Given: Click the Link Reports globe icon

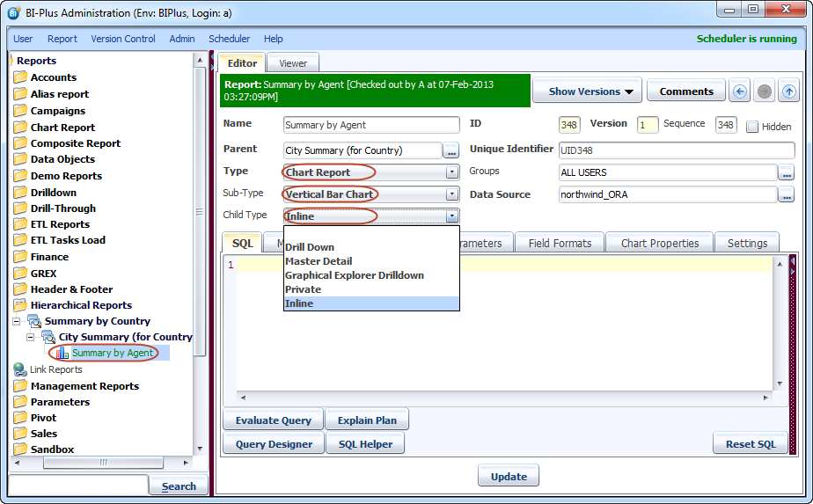Looking at the screenshot, I should pyautogui.click(x=19, y=369).
